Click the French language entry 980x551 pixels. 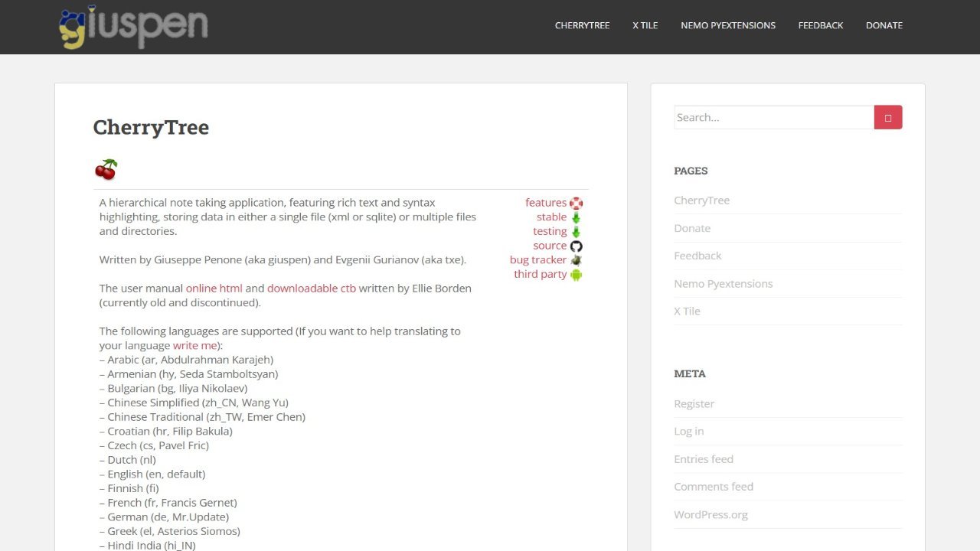168,503
